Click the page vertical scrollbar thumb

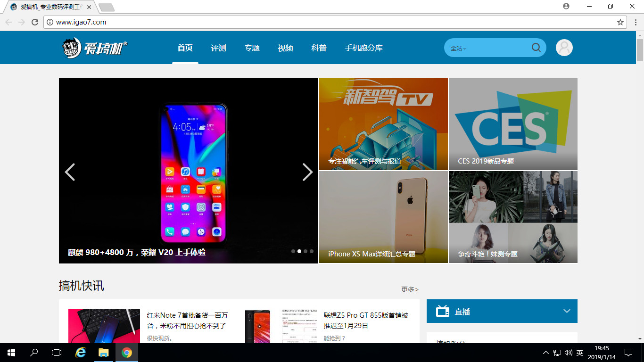(640, 50)
